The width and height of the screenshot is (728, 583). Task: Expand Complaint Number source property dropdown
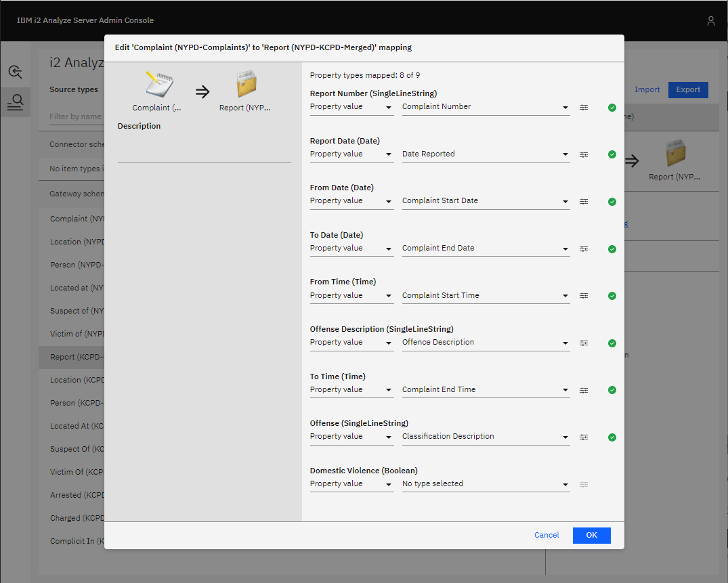[486, 107]
